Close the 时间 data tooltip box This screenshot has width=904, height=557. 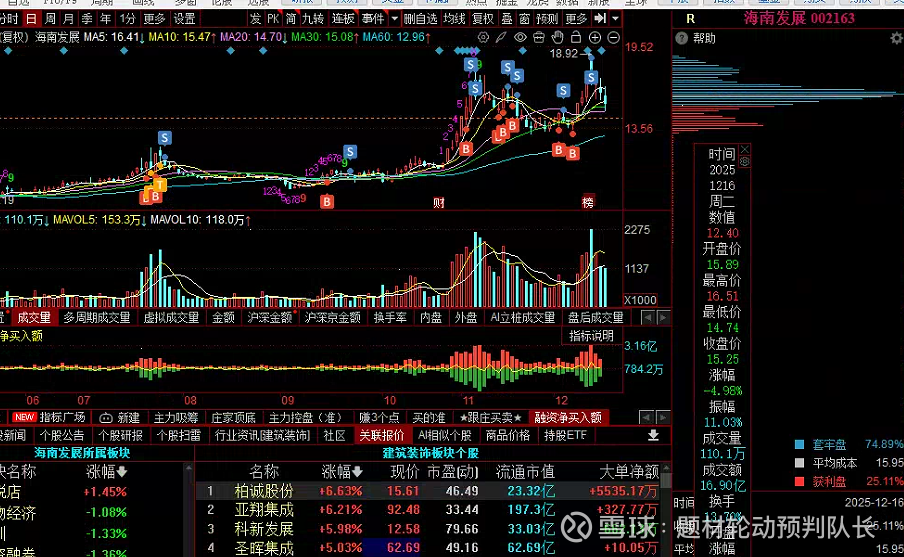click(x=744, y=149)
